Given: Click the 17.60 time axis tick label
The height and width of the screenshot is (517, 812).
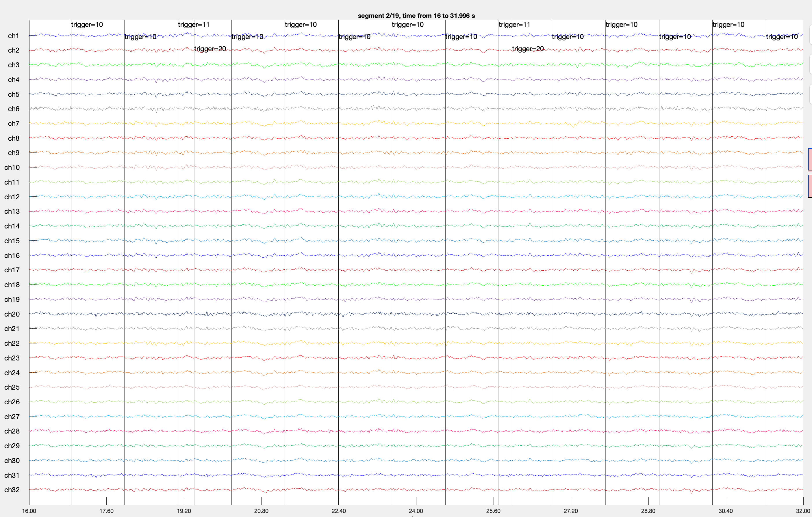Looking at the screenshot, I should 107,511.
